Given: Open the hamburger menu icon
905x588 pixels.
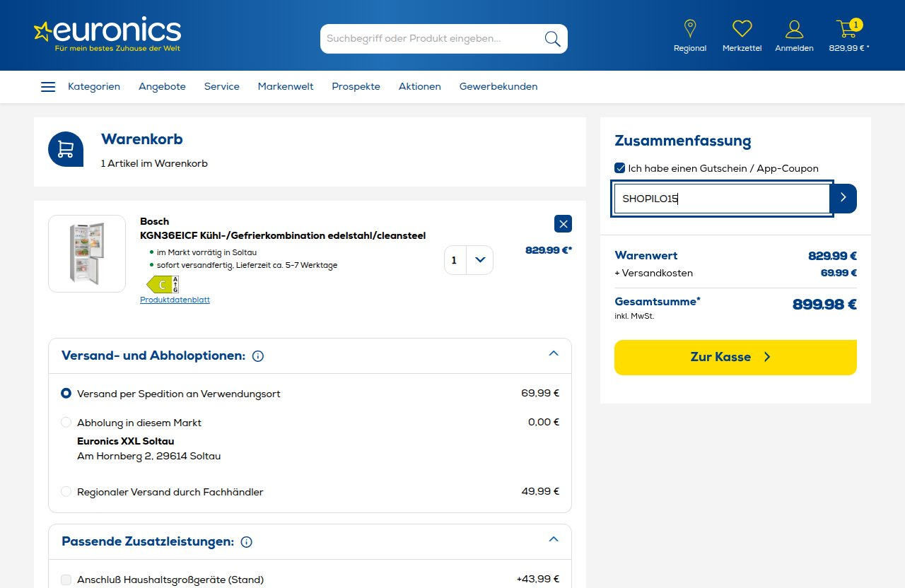Looking at the screenshot, I should (x=48, y=87).
